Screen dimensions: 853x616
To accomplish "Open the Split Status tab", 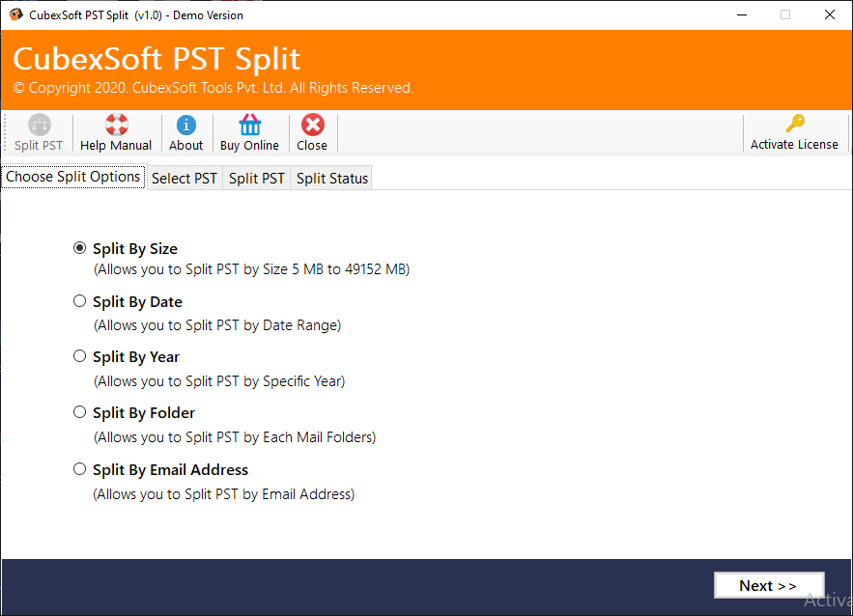I will [x=330, y=178].
